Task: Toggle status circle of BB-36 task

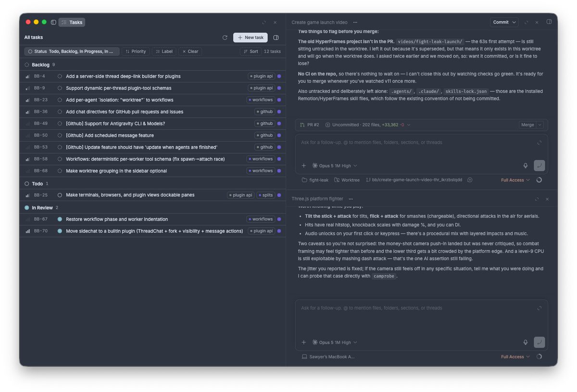Action: [60, 112]
